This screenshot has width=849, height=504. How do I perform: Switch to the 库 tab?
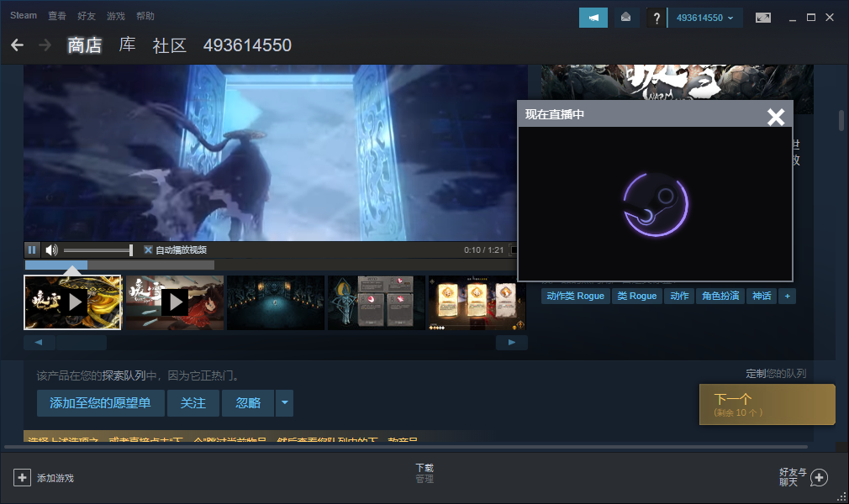127,45
